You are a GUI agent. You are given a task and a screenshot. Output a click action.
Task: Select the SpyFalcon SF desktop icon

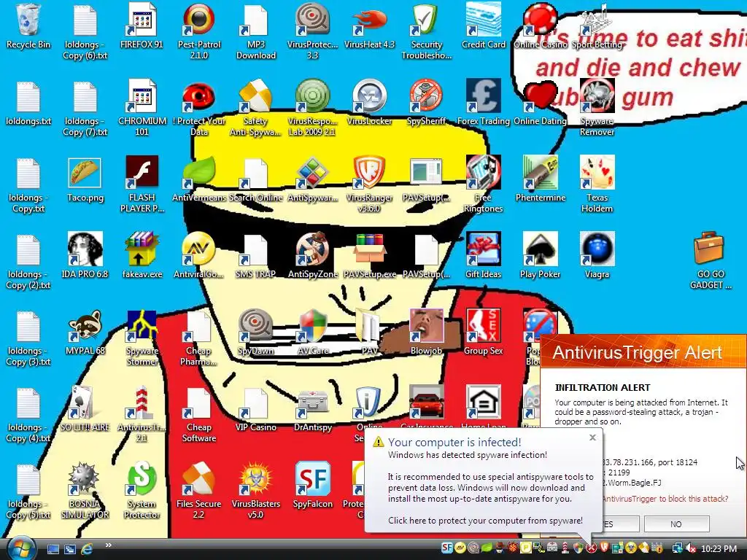point(312,478)
